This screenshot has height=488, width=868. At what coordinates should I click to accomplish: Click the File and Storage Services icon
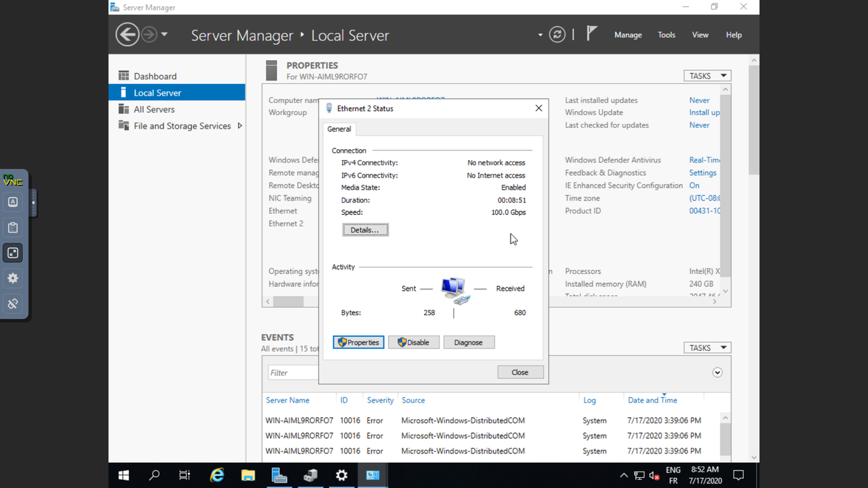[123, 125]
